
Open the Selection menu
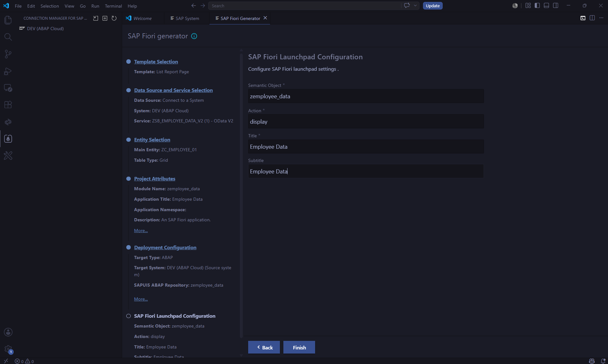click(50, 6)
